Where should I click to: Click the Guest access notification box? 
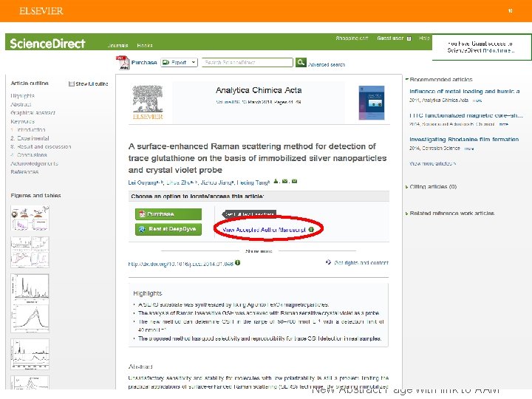click(x=482, y=47)
